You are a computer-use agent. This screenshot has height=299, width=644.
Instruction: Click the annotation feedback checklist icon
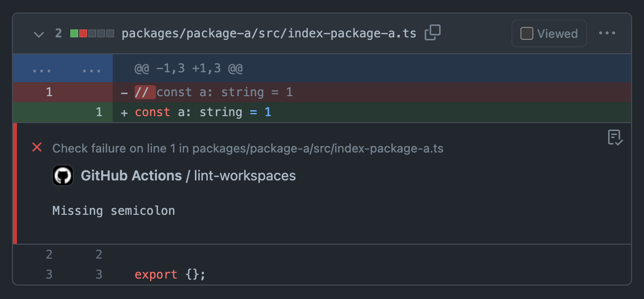(x=615, y=138)
